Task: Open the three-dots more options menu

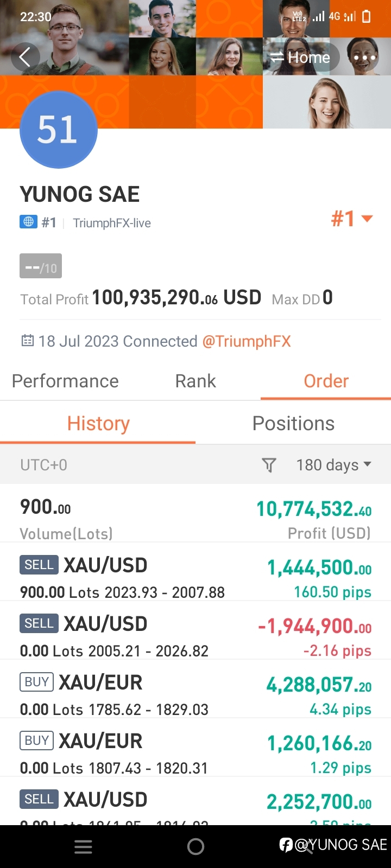Action: pyautogui.click(x=364, y=57)
